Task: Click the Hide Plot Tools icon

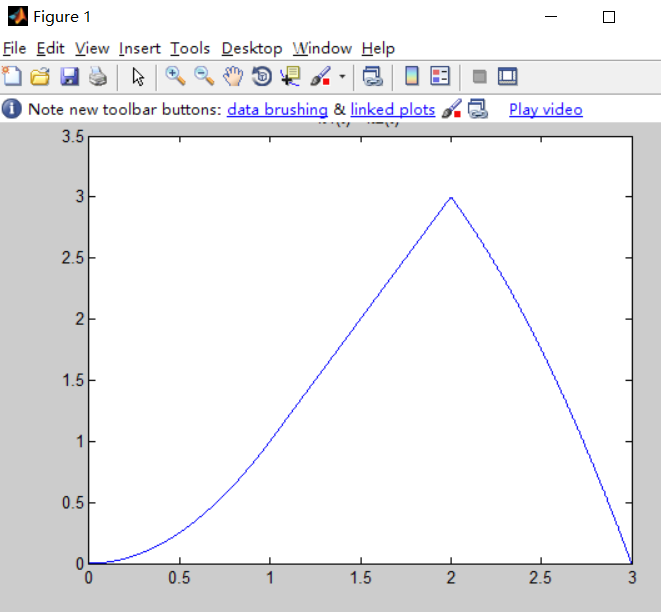Action: click(479, 77)
